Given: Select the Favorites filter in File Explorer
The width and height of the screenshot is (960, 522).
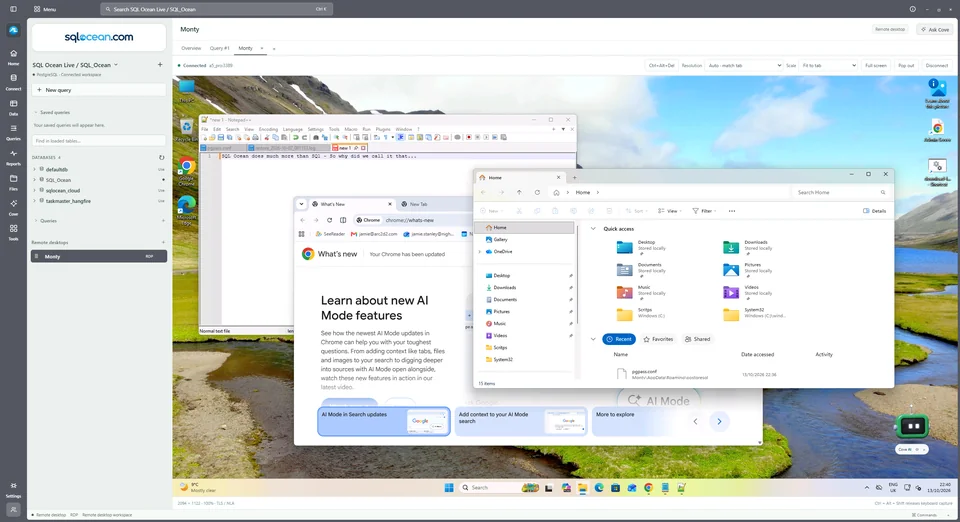Looking at the screenshot, I should (658, 339).
